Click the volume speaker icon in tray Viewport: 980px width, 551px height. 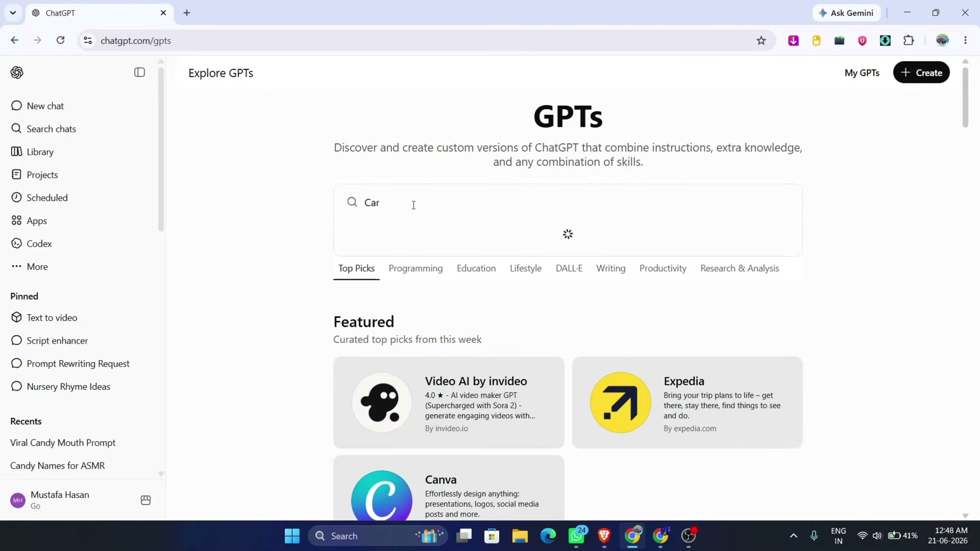click(877, 536)
